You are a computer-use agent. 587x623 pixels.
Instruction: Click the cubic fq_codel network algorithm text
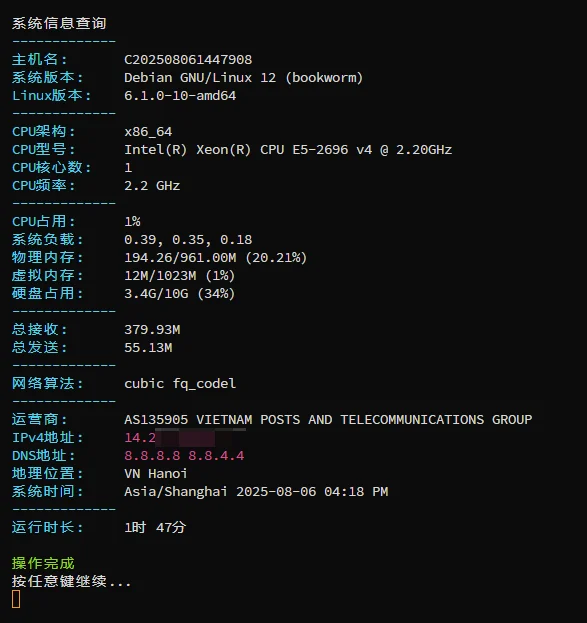pyautogui.click(x=180, y=384)
